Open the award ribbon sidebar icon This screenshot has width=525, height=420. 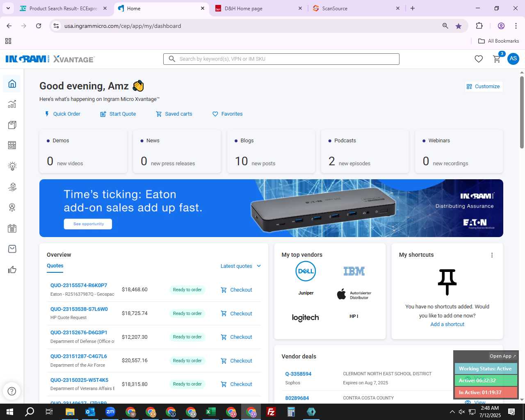pos(12,208)
